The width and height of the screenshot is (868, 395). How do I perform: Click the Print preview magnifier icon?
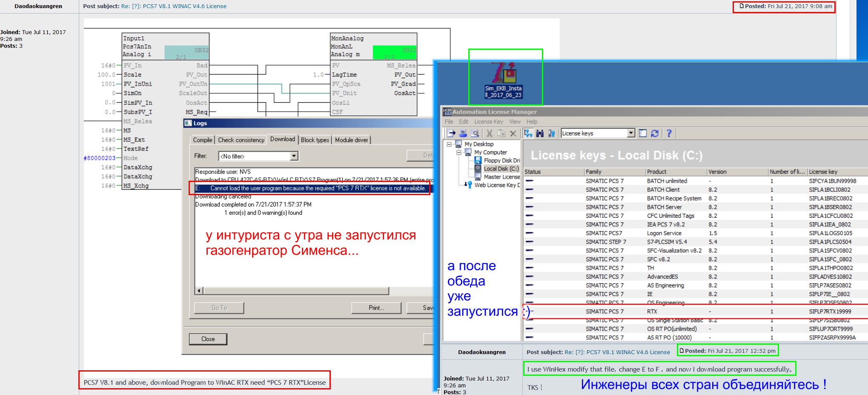click(x=475, y=133)
